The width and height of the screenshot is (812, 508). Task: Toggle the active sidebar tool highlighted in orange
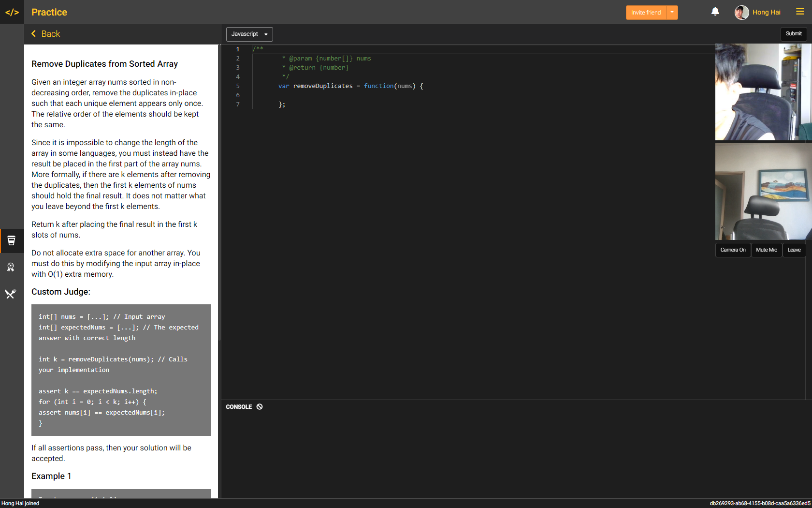11,240
